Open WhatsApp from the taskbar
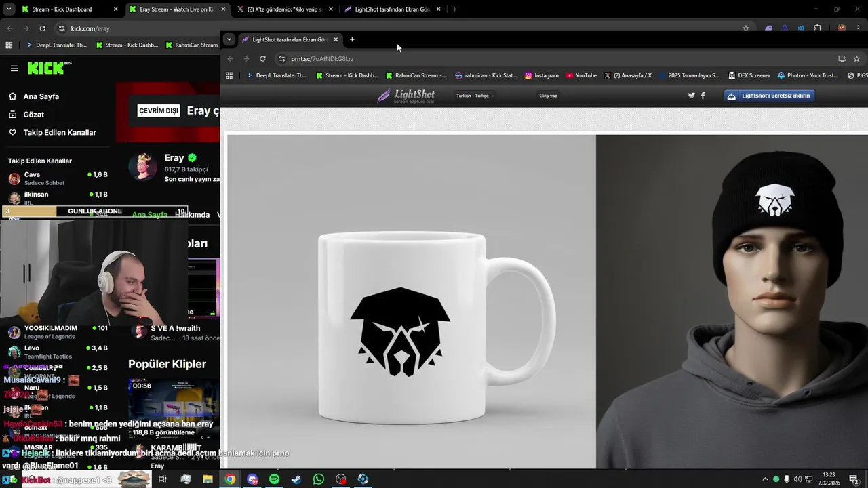868x488 pixels. (x=319, y=479)
